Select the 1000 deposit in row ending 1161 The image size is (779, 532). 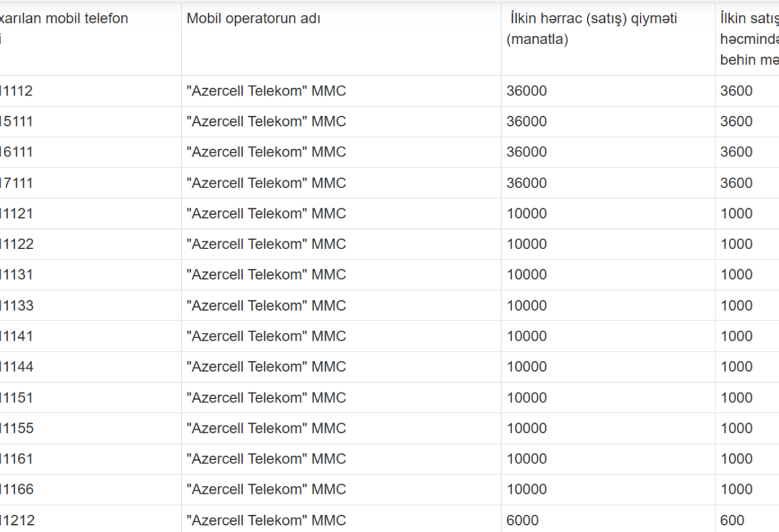point(736,459)
